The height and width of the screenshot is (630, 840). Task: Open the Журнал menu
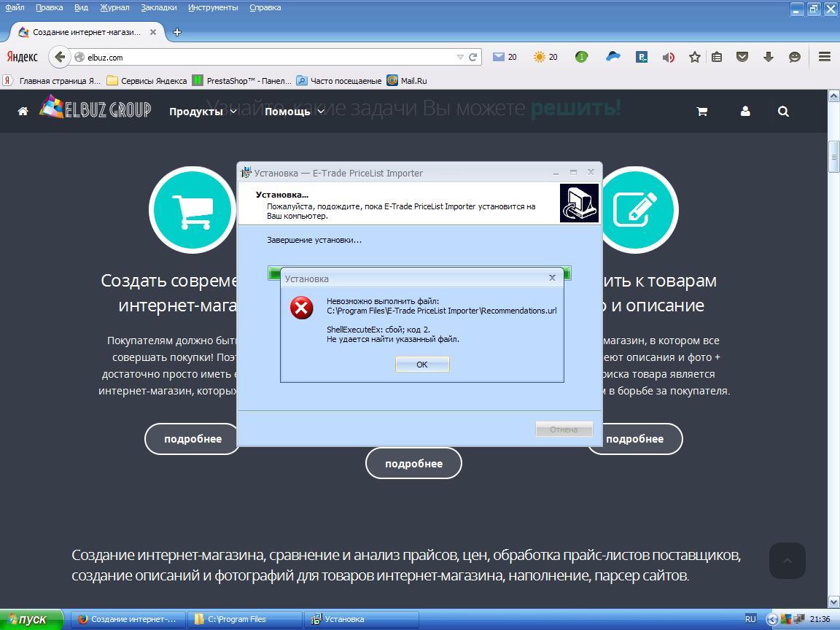114,7
